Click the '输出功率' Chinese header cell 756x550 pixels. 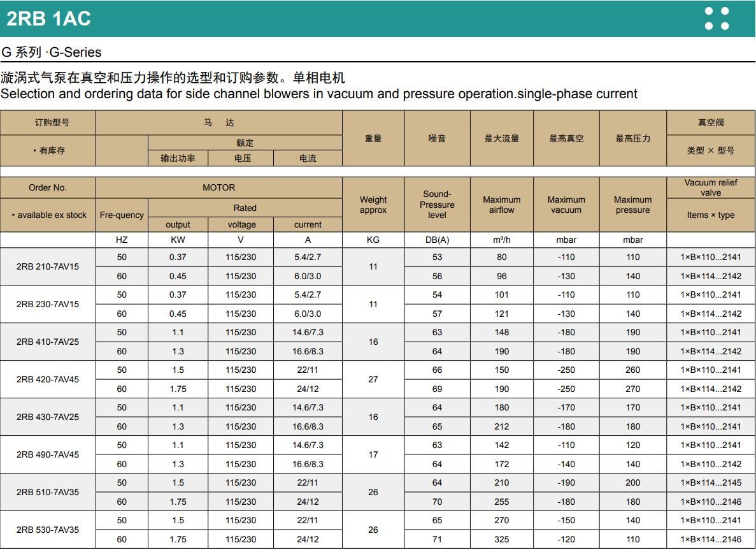pos(178,158)
